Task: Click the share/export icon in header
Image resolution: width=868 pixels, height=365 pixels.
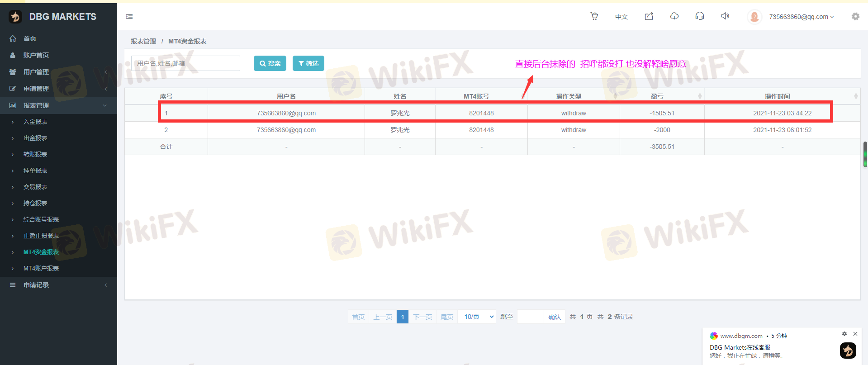Action: click(x=649, y=16)
